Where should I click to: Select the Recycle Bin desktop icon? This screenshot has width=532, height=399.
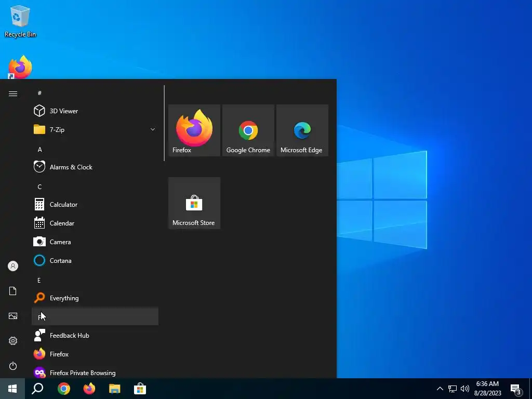(x=20, y=21)
